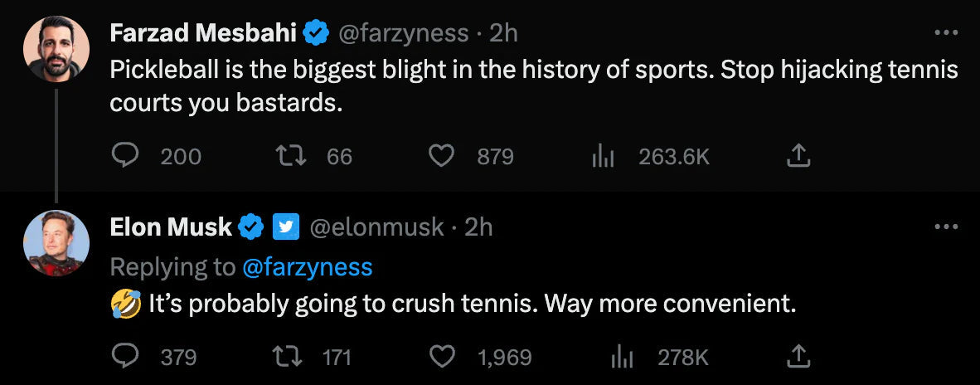Share Farzad Mesbahi's tweet

click(x=797, y=155)
